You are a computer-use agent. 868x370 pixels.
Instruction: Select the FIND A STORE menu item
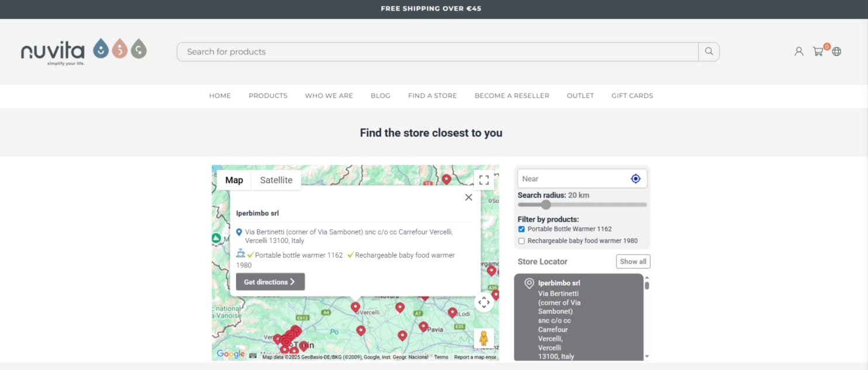[432, 95]
